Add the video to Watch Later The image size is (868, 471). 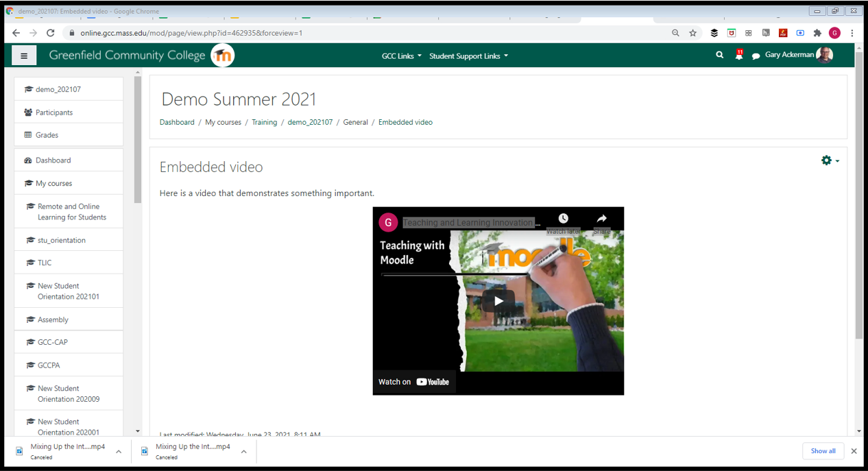coord(563,219)
